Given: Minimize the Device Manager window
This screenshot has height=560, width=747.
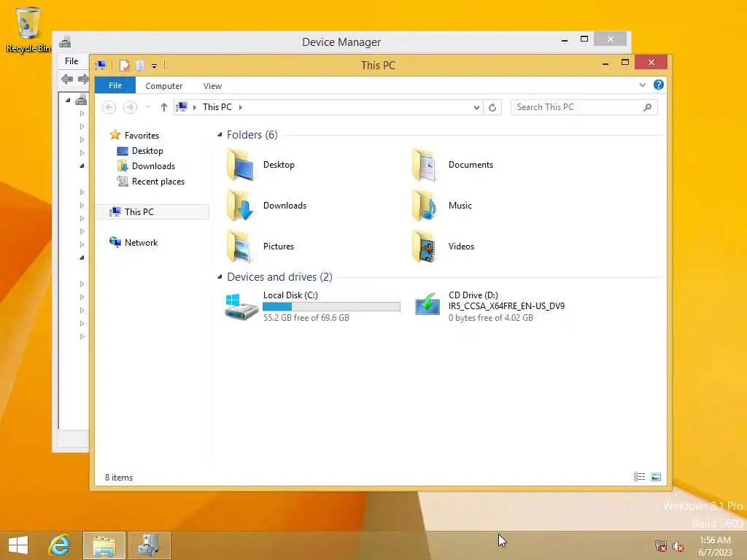Looking at the screenshot, I should point(565,40).
